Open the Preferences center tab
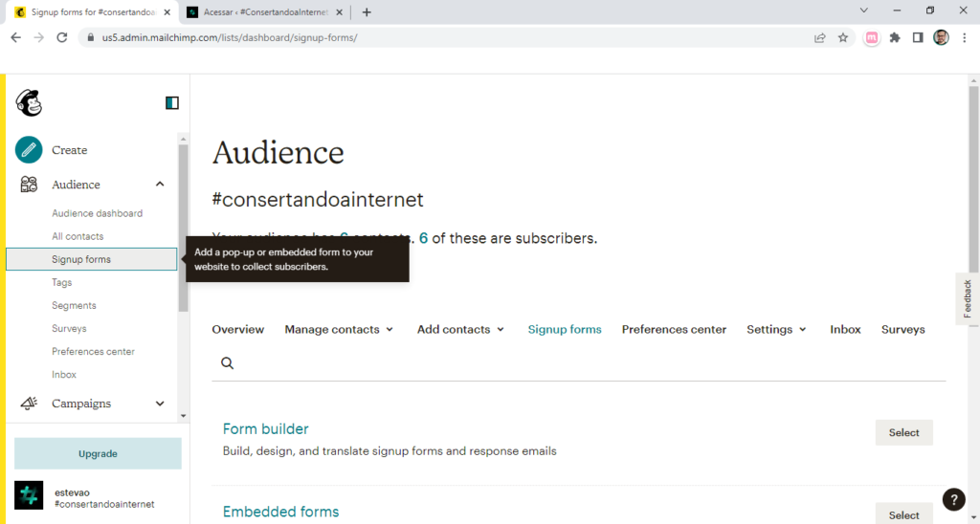980x524 pixels. pyautogui.click(x=674, y=329)
